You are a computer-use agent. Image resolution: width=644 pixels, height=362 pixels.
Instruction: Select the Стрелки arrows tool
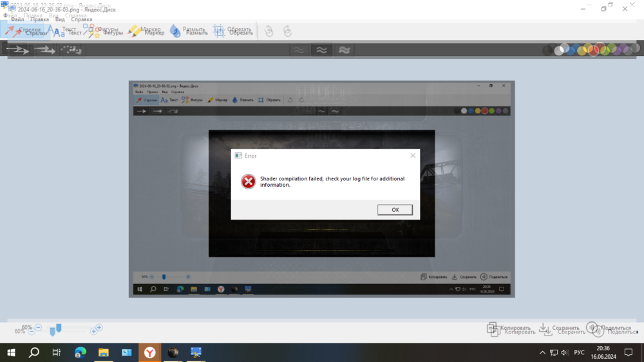click(27, 32)
